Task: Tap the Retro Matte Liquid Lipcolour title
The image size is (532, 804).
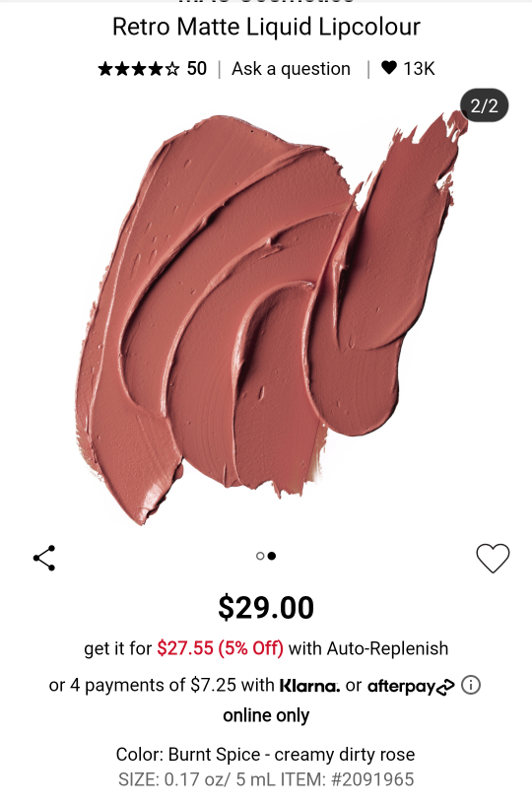Action: click(x=266, y=27)
